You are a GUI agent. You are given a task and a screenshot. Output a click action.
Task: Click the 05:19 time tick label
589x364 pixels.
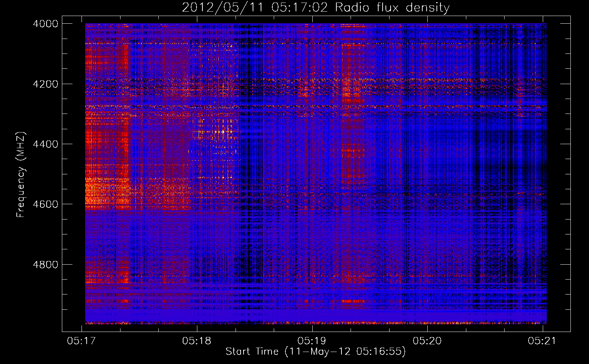click(312, 341)
